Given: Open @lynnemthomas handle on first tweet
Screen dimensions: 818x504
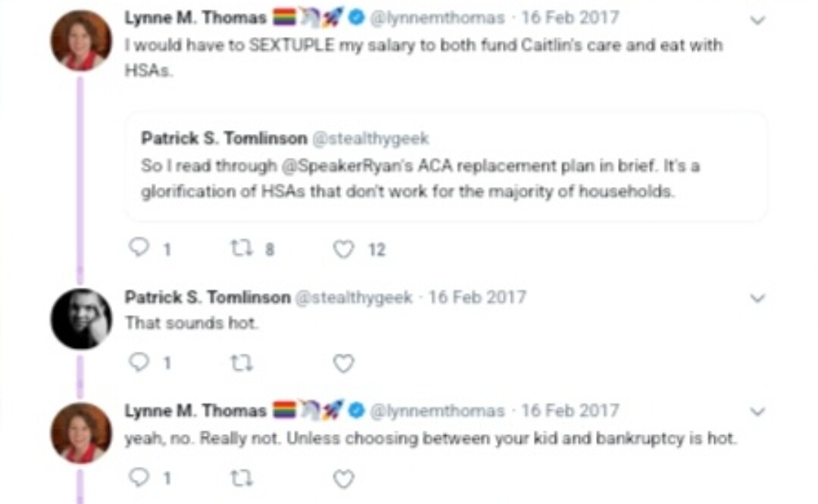Looking at the screenshot, I should 436,17.
